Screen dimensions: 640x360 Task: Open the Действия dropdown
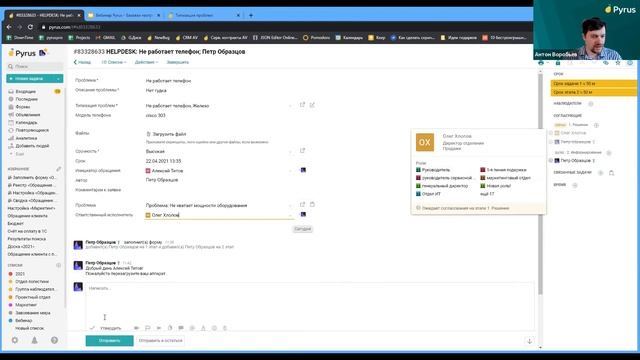(146, 62)
